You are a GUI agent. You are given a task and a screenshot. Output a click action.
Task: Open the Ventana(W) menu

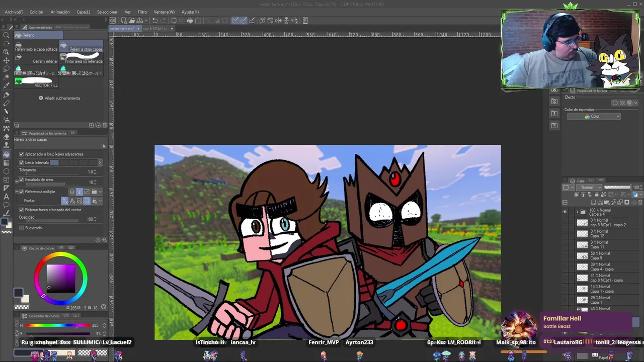coord(164,12)
